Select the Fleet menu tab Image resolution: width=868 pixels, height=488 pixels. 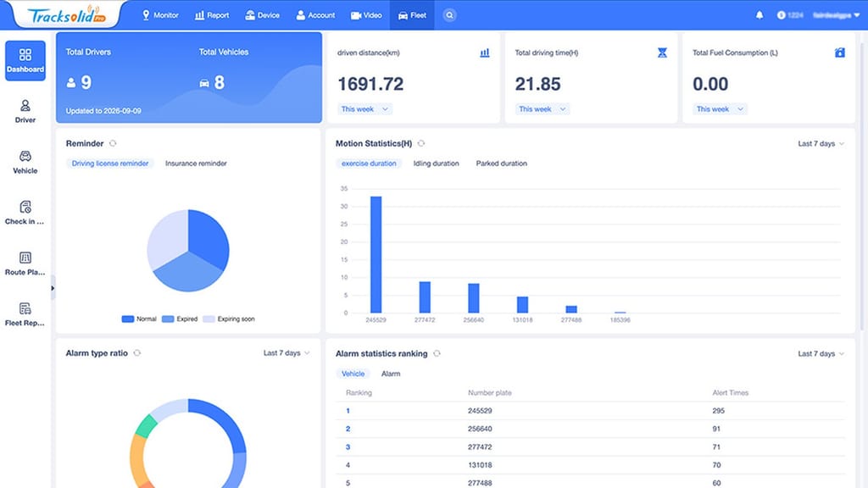(413, 15)
